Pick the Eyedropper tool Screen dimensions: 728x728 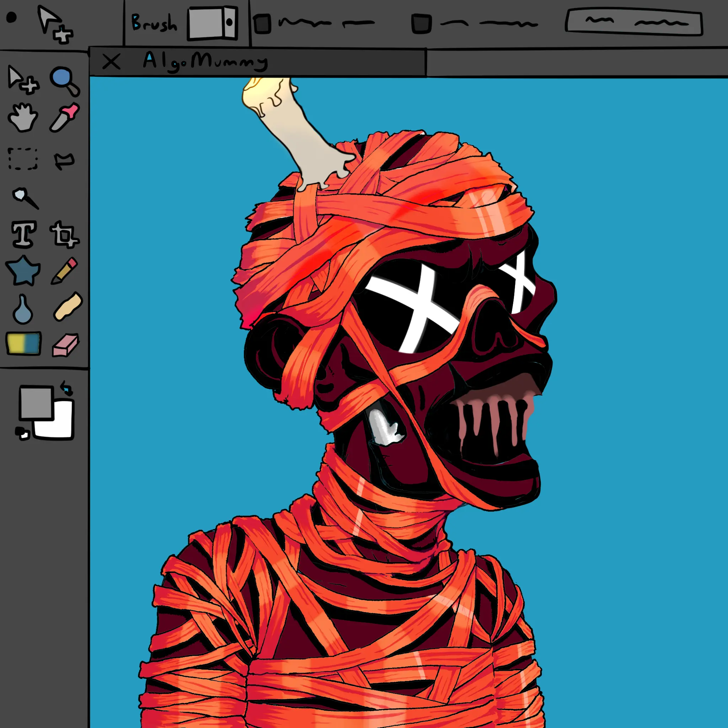[x=64, y=117]
